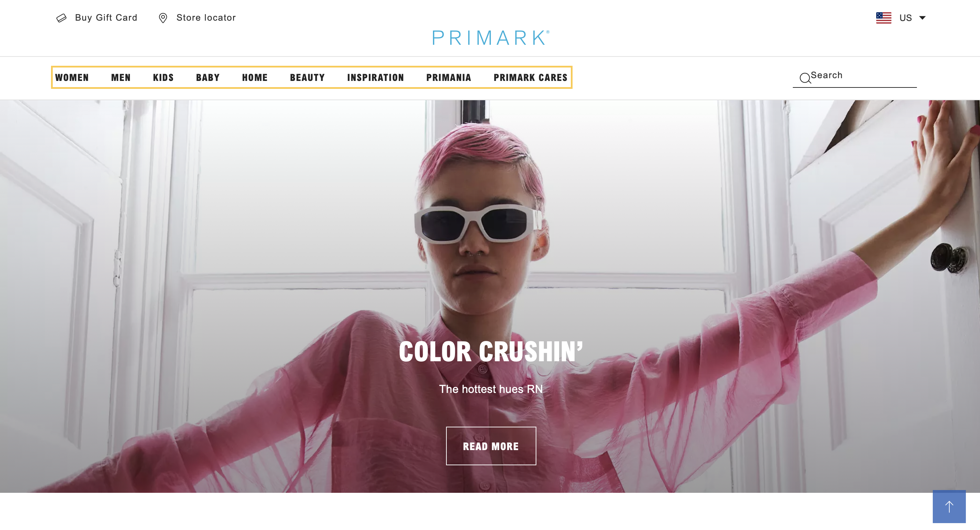Image resolution: width=980 pixels, height=530 pixels.
Task: Open the WOMEN navigation dropdown
Action: (x=72, y=77)
